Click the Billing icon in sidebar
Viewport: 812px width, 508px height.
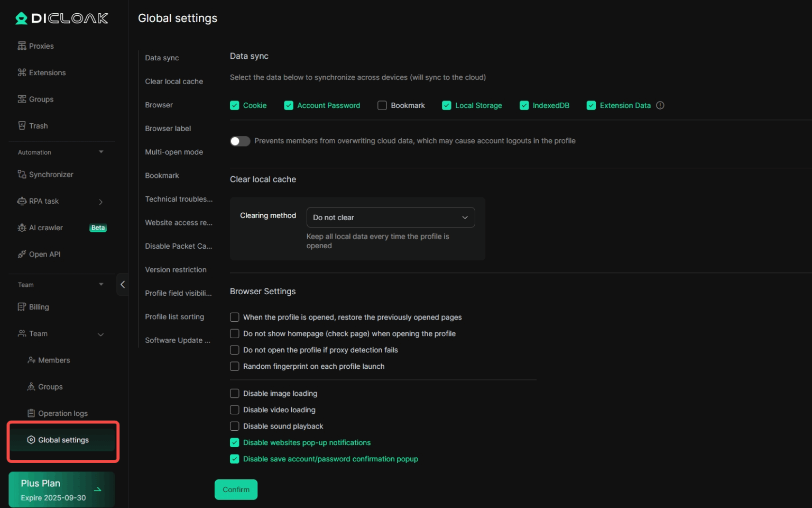tap(22, 307)
